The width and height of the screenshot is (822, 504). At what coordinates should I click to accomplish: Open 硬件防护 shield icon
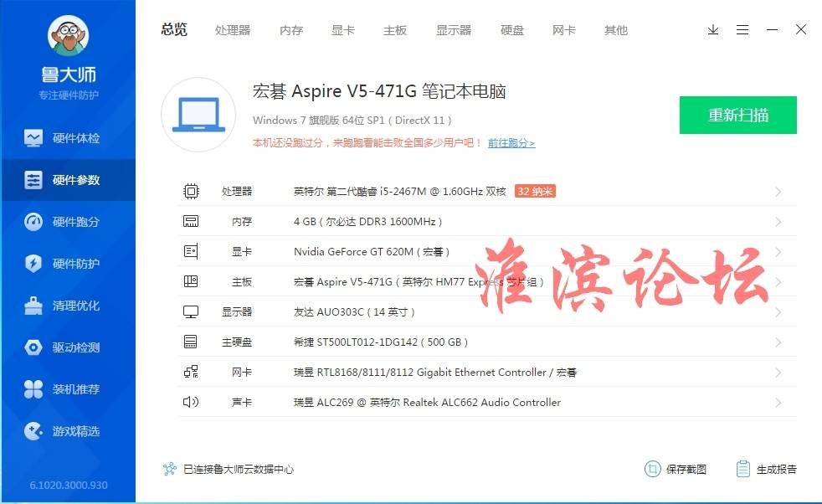pyautogui.click(x=33, y=263)
